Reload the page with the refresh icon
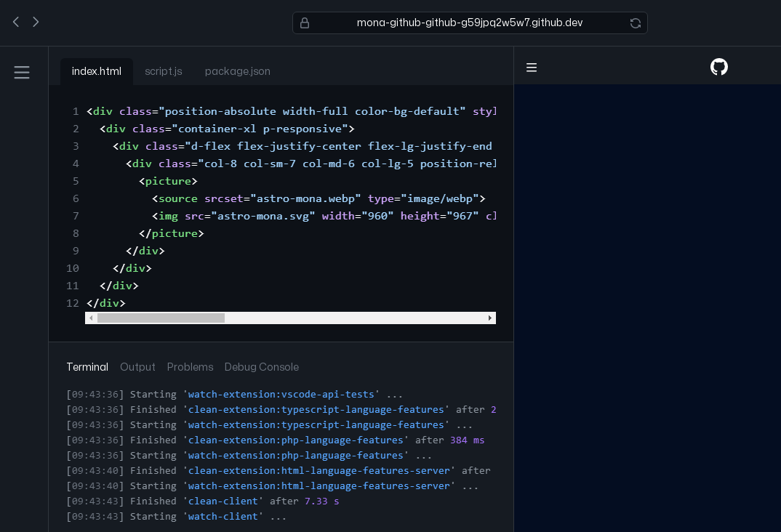The height and width of the screenshot is (532, 781). coord(635,23)
